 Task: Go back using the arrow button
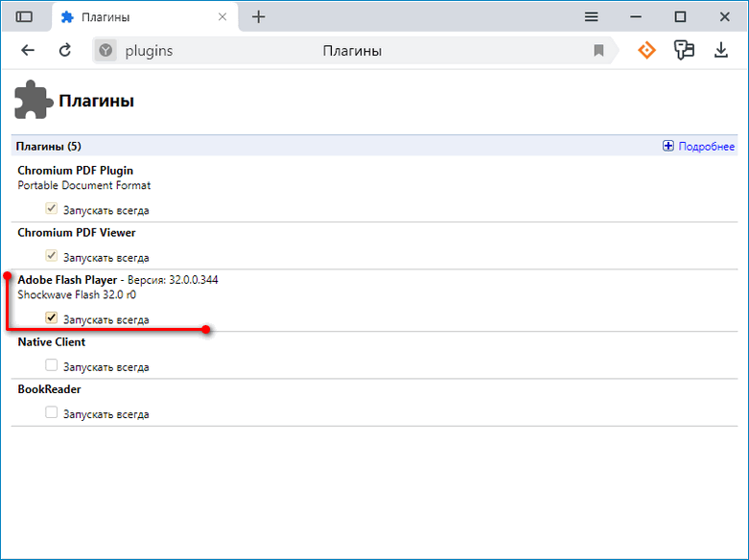(x=28, y=50)
